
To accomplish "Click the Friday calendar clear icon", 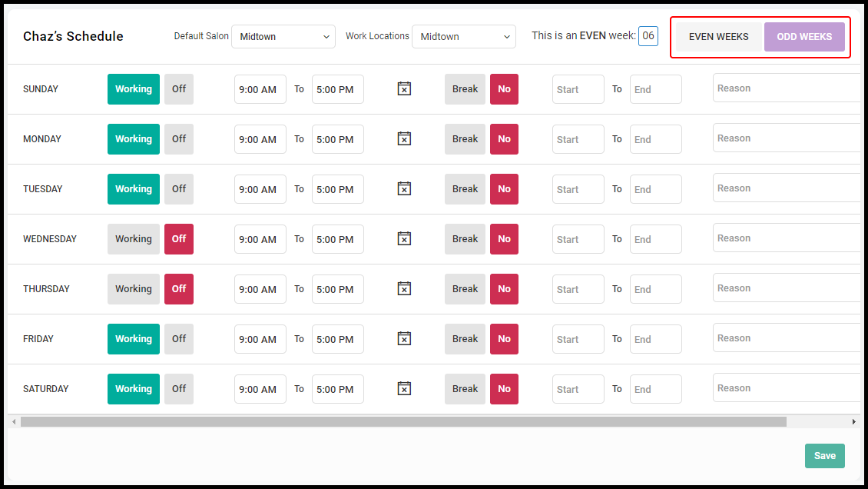I will pyautogui.click(x=404, y=338).
